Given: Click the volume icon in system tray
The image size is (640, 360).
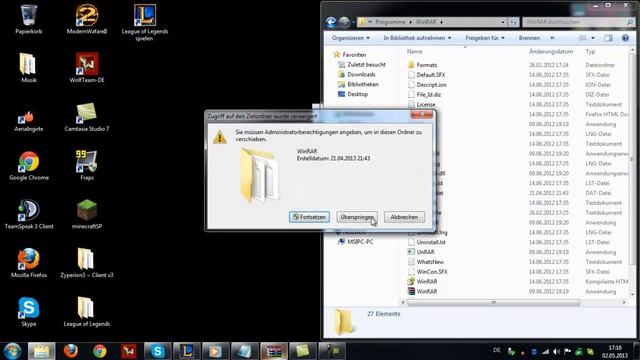Looking at the screenshot, I should tap(556, 351).
